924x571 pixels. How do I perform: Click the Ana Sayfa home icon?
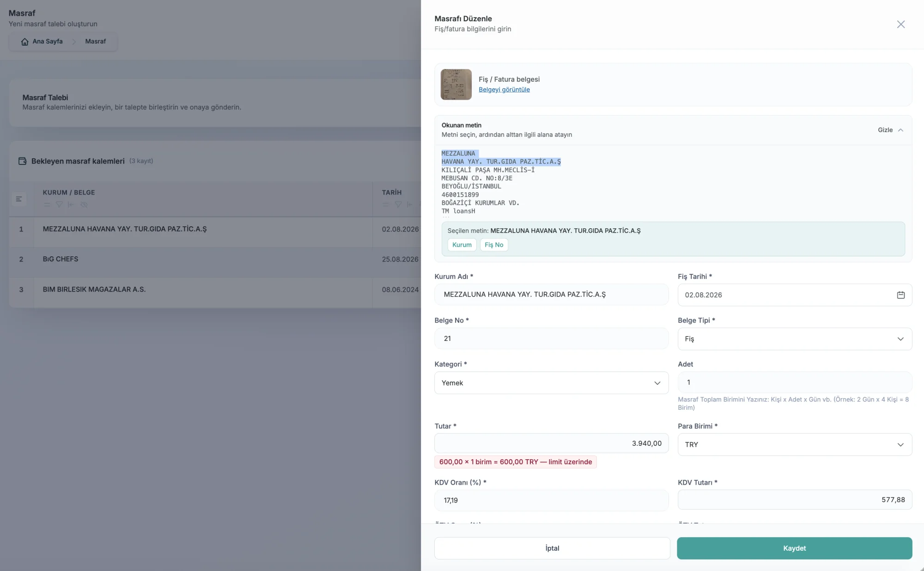pyautogui.click(x=25, y=42)
